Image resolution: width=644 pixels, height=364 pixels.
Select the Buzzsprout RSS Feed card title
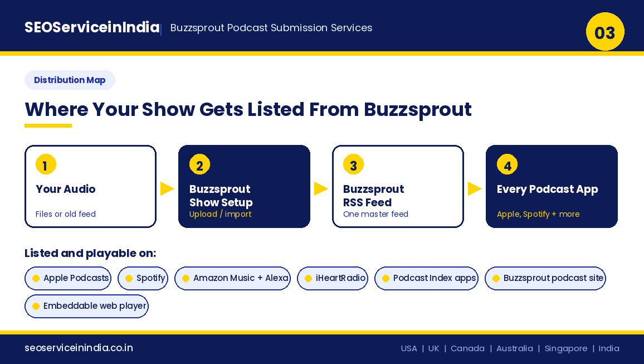(374, 196)
